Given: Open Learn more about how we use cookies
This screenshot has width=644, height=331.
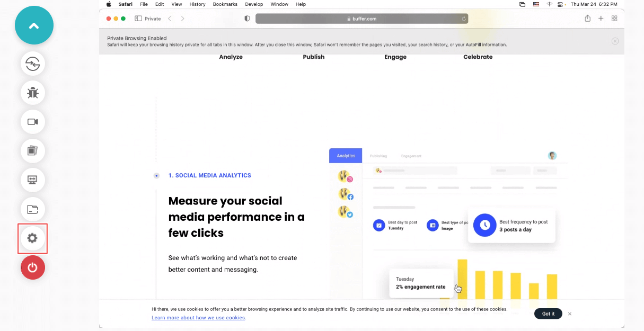Looking at the screenshot, I should [198, 318].
